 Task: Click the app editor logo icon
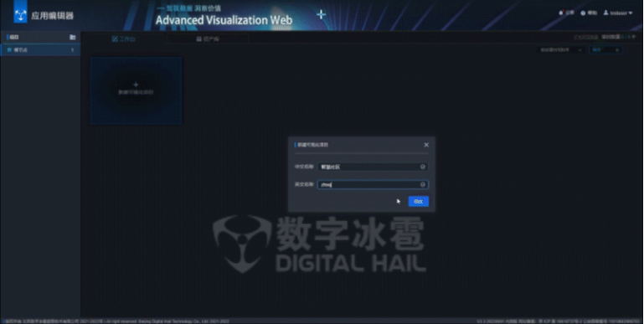[x=21, y=14]
